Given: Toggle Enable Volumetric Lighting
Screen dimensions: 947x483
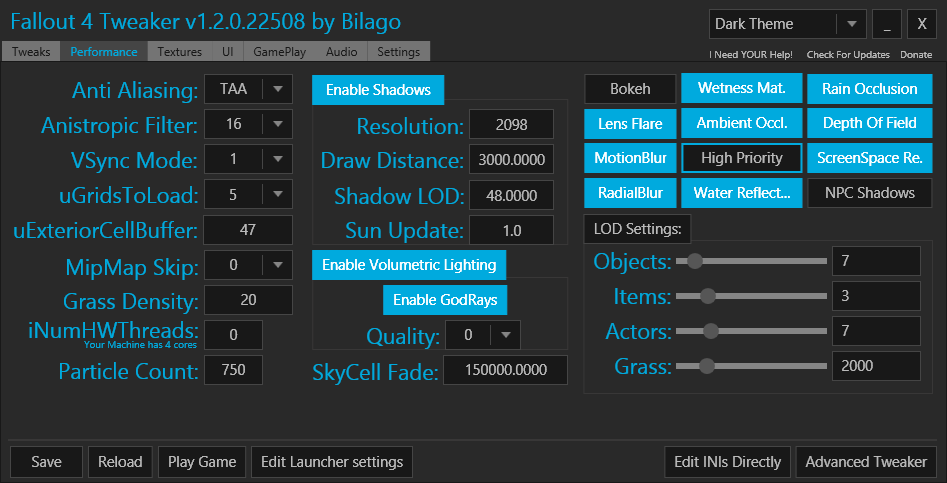Looking at the screenshot, I should tap(409, 264).
